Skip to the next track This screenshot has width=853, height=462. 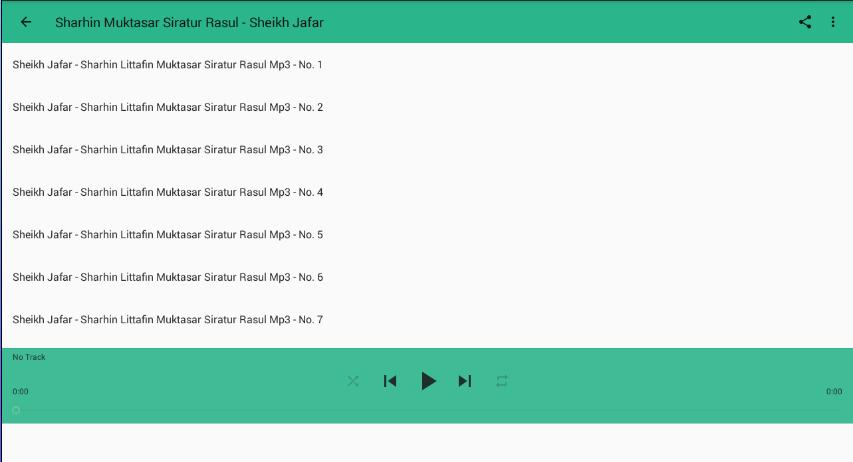465,381
